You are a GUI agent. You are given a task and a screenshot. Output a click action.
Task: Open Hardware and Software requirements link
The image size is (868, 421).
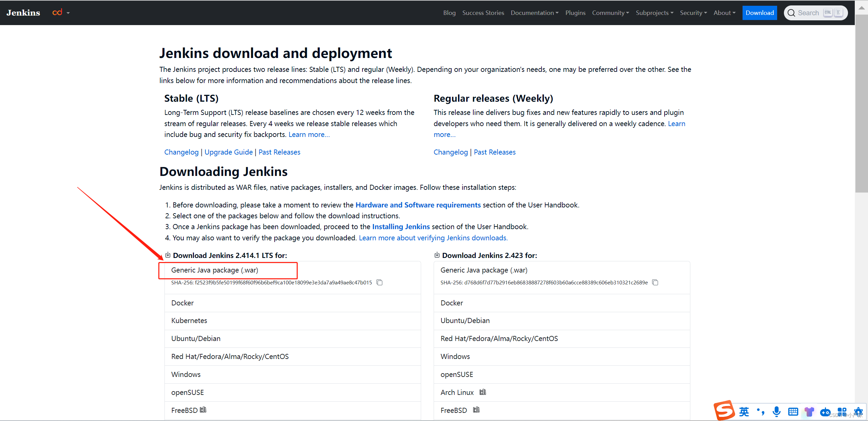[418, 205]
